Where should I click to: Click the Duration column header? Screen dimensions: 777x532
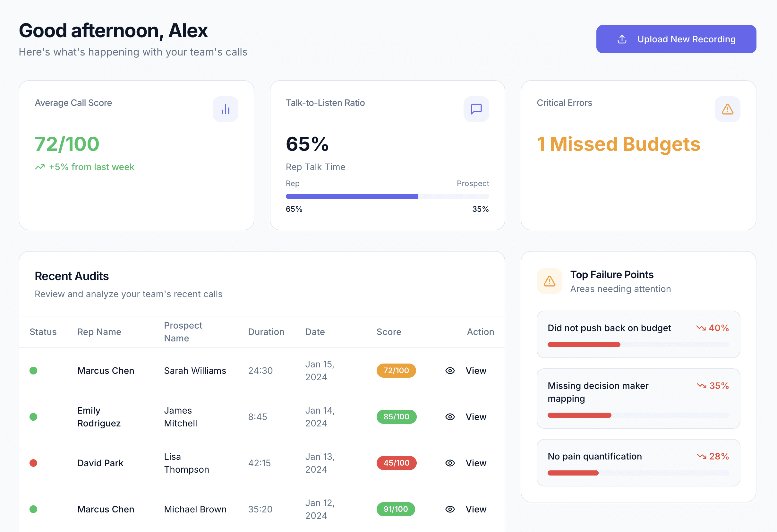click(266, 332)
